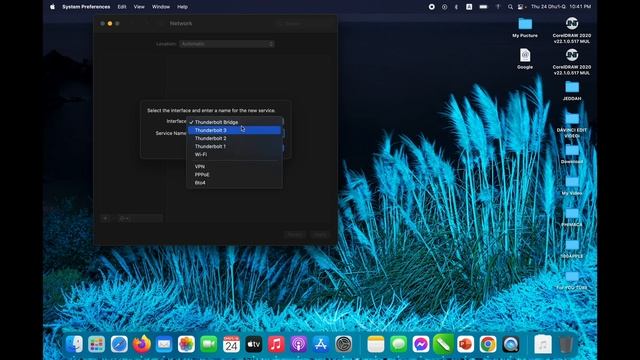Open Control Center from the menu bar
640x360 pixels.
pos(520,7)
